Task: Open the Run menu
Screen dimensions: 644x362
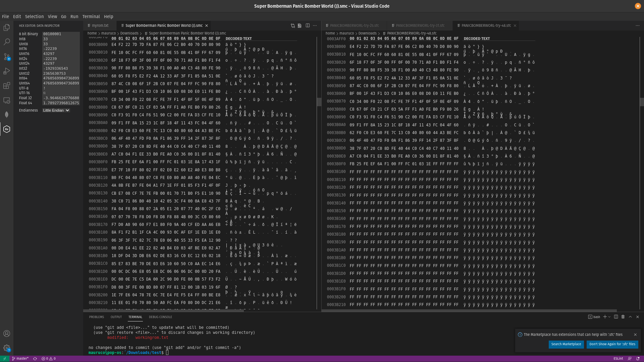Action: pos(74,16)
